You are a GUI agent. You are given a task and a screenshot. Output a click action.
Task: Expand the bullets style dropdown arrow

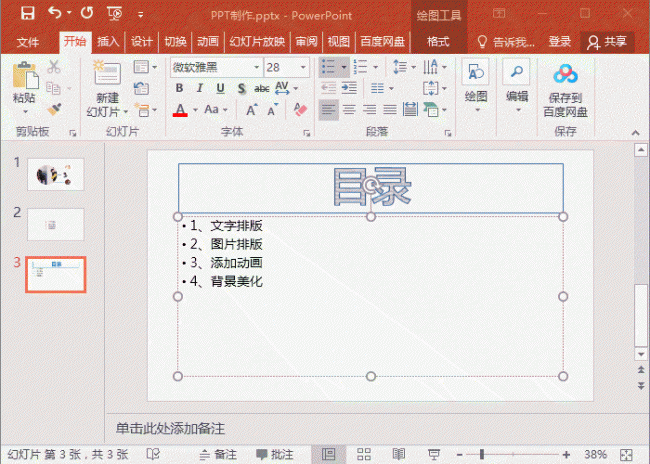(x=344, y=67)
